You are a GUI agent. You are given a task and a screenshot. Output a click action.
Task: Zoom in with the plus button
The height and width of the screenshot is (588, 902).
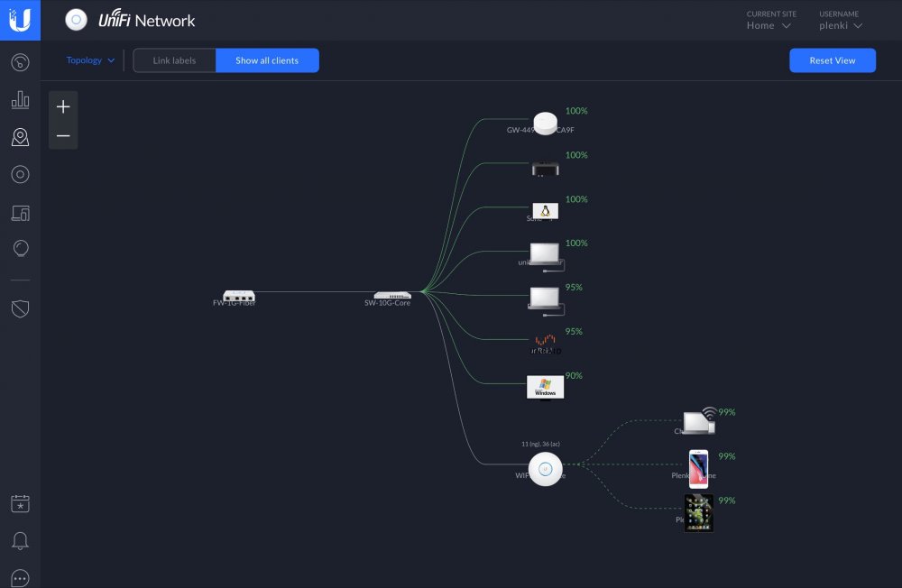[x=63, y=106]
